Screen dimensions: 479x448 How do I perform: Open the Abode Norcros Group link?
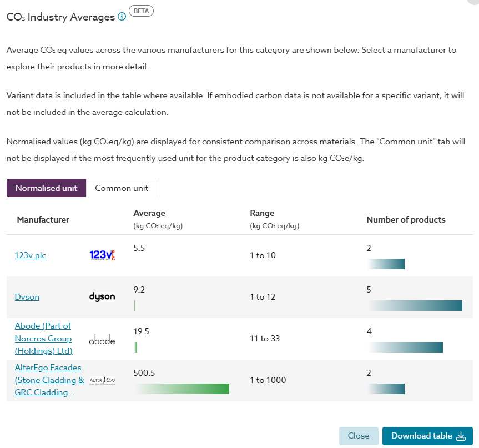(x=43, y=338)
